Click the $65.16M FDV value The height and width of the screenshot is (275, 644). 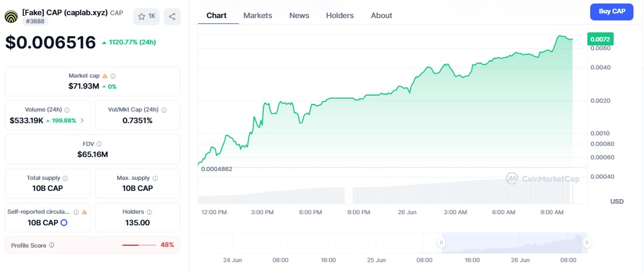click(x=92, y=155)
